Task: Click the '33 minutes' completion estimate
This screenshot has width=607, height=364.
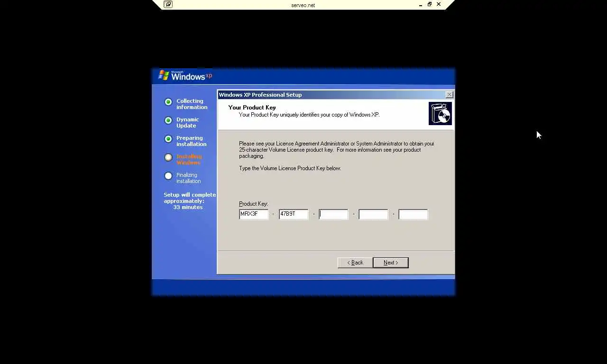Action: (188, 207)
